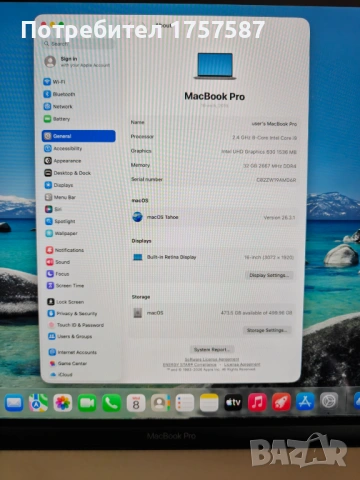The height and width of the screenshot is (480, 360).
Task: Open Maps from the Dock
Action: [x=38, y=403]
